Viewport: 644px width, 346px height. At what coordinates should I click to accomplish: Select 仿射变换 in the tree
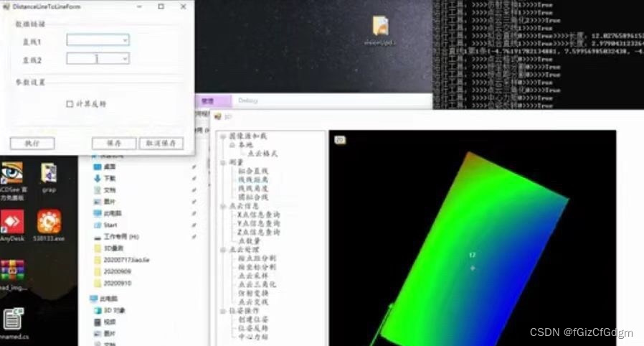[x=253, y=293]
